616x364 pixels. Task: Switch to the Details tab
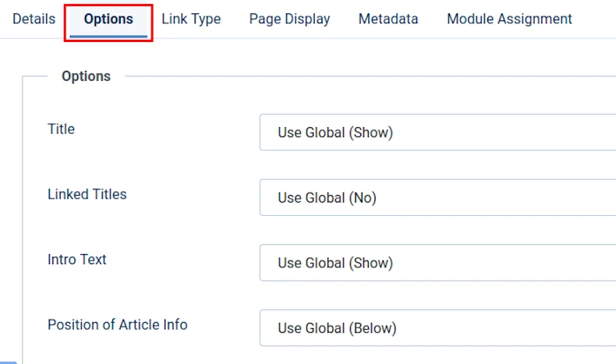click(34, 19)
